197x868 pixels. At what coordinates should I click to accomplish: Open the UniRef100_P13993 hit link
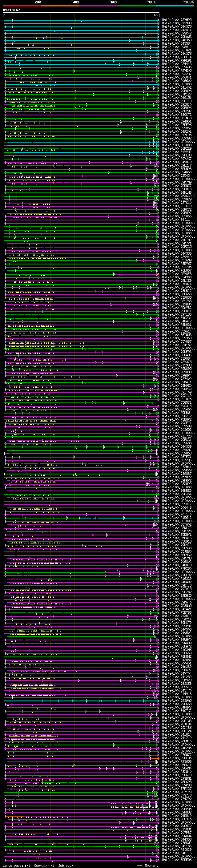point(176,23)
